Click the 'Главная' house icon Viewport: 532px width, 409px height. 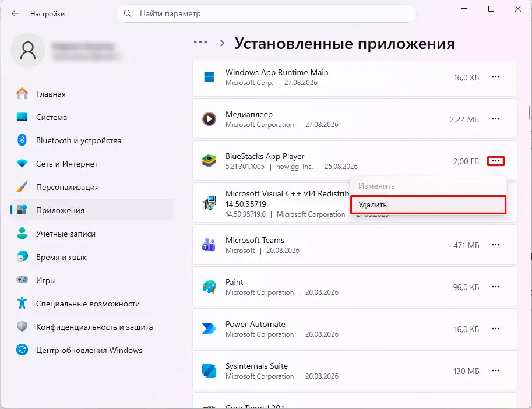(22, 94)
